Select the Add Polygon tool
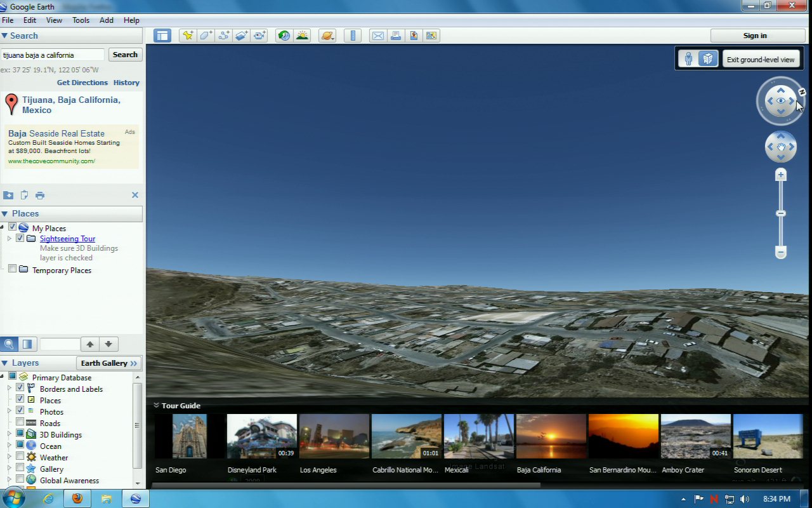The image size is (812, 508). point(206,36)
